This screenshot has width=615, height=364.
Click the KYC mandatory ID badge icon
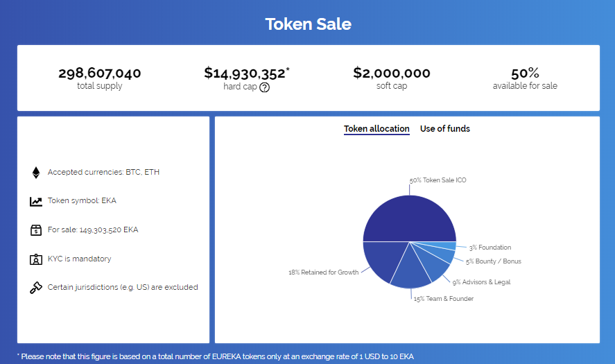(x=36, y=259)
